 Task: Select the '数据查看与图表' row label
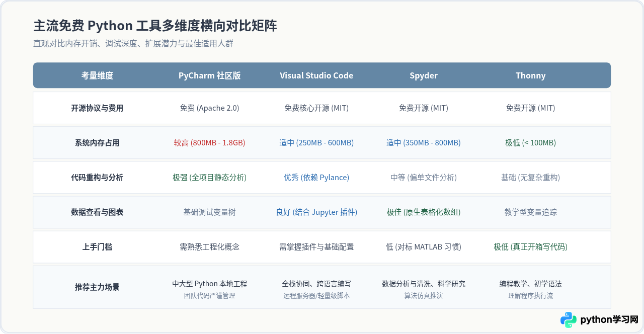pos(97,212)
